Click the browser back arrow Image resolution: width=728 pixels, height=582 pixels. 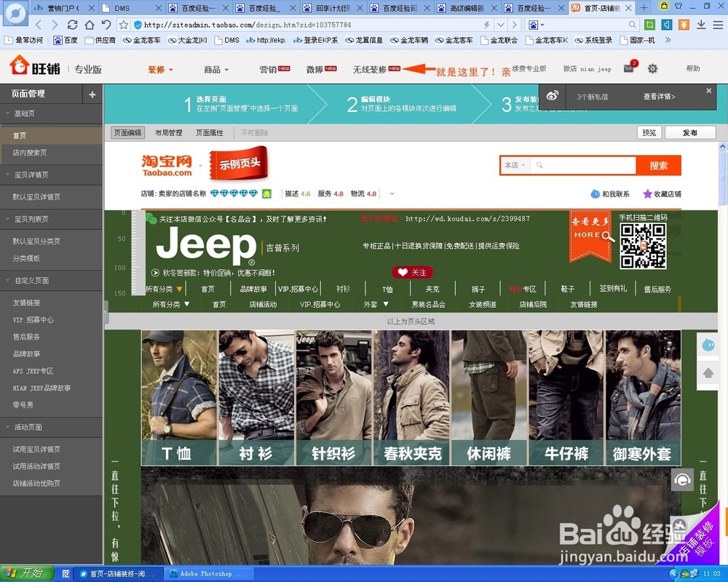point(39,25)
